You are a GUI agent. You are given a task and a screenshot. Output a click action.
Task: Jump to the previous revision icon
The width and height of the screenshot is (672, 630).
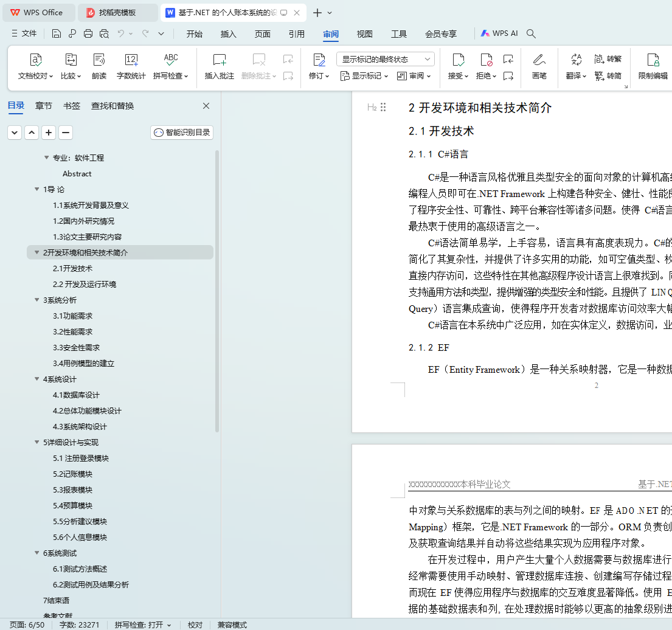(508, 59)
